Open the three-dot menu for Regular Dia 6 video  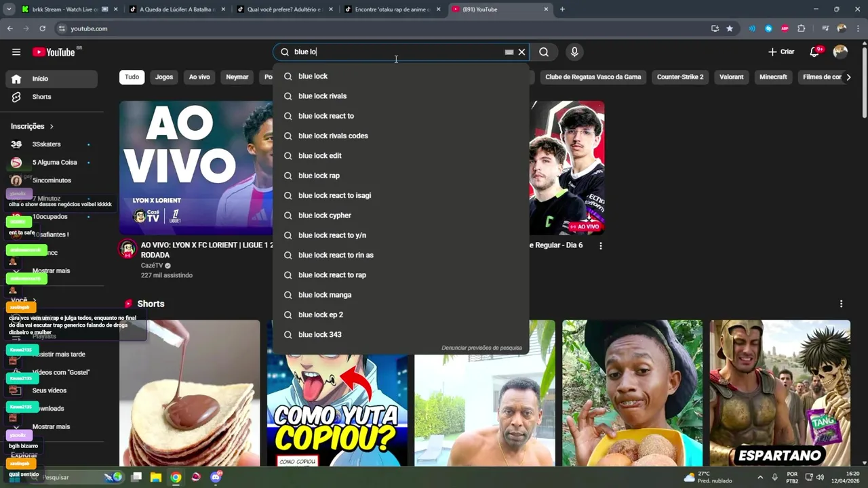(600, 245)
